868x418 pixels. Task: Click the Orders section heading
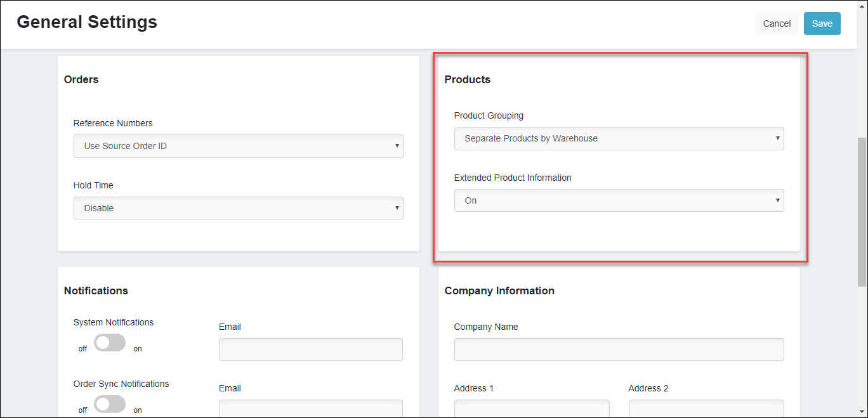point(81,79)
